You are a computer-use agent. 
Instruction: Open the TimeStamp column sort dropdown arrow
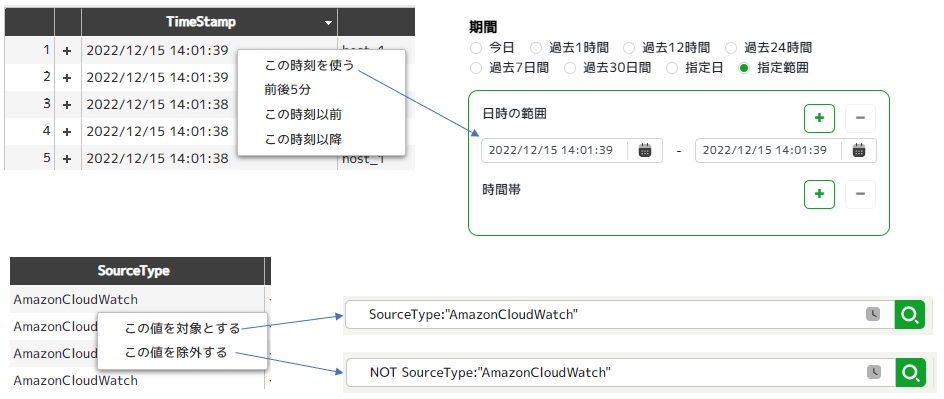[328, 23]
